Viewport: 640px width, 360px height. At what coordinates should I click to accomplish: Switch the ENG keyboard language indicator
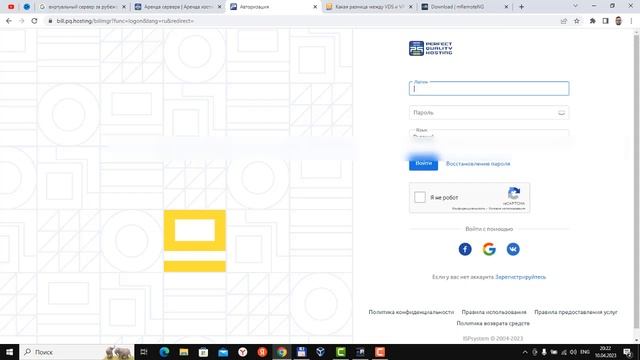tap(585, 352)
